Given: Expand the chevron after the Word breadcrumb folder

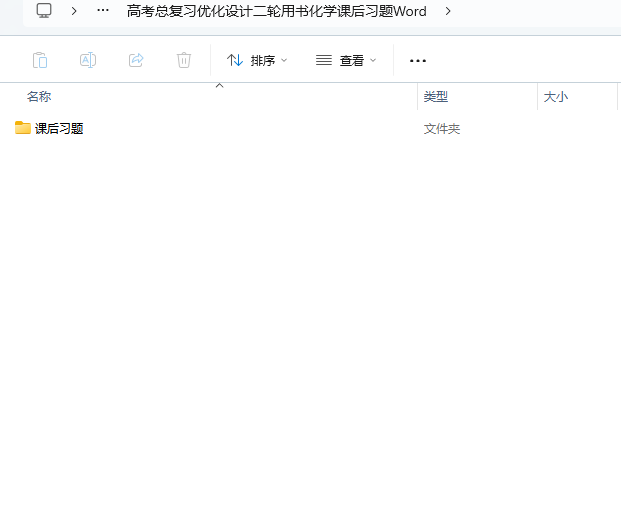Looking at the screenshot, I should [447, 11].
